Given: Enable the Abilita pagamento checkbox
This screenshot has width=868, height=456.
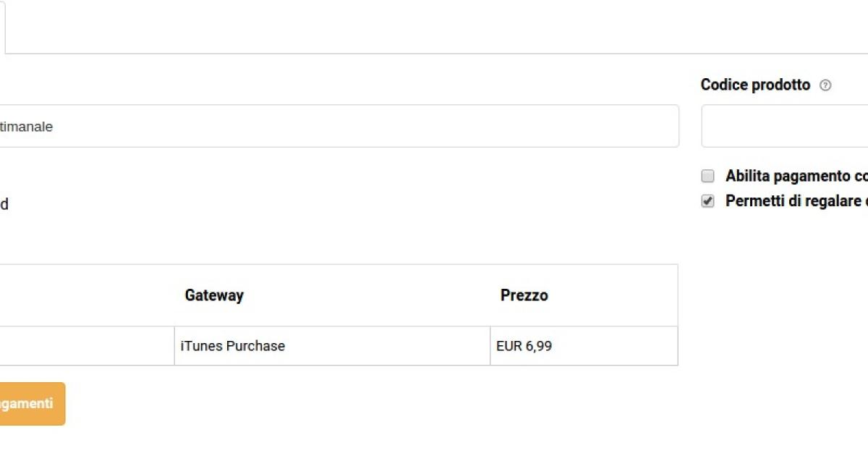Looking at the screenshot, I should (x=708, y=176).
